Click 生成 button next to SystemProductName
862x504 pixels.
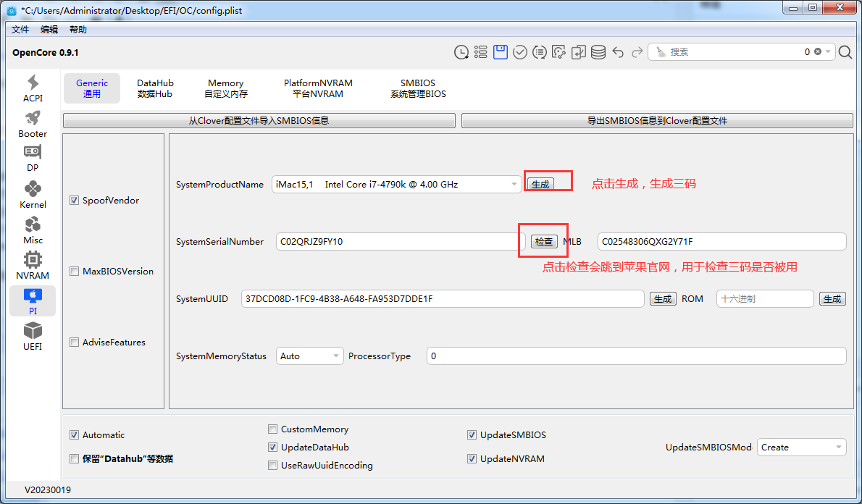tap(540, 184)
